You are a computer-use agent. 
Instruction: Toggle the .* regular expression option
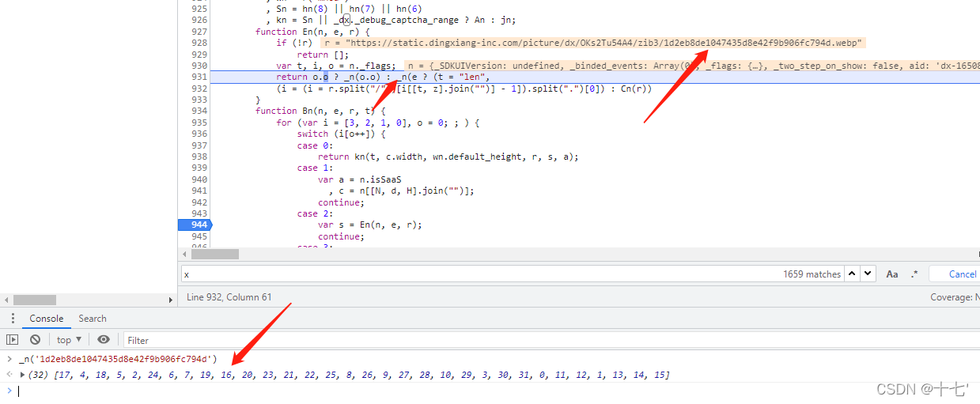point(914,274)
